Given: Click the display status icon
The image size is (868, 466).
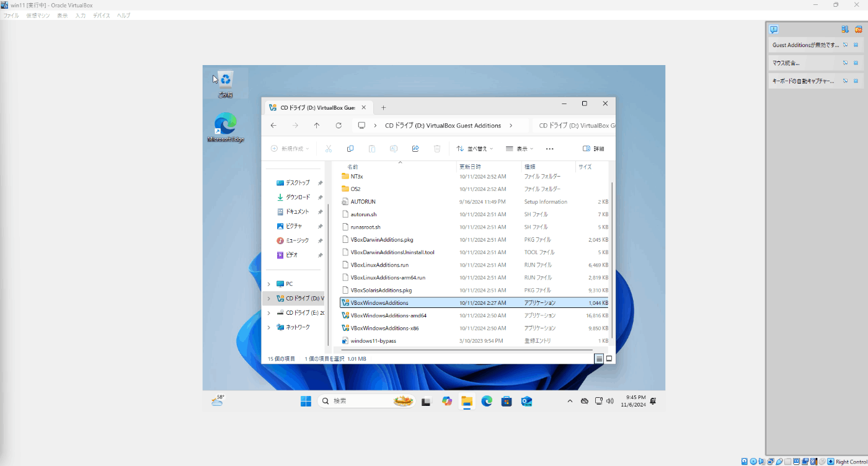Looking at the screenshot, I should click(x=796, y=462).
